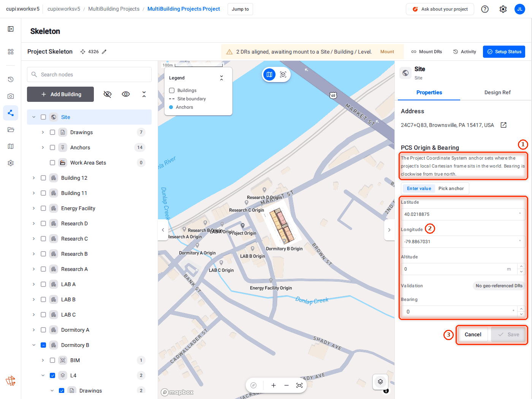Zoom out on the map
Viewport: 532px width, 399px height.
[x=287, y=385]
